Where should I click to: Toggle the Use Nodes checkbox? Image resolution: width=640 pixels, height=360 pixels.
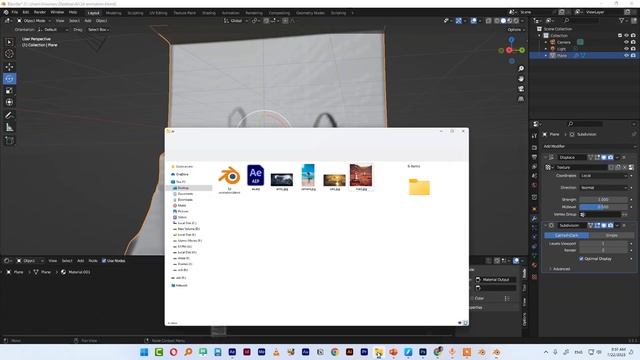click(104, 260)
